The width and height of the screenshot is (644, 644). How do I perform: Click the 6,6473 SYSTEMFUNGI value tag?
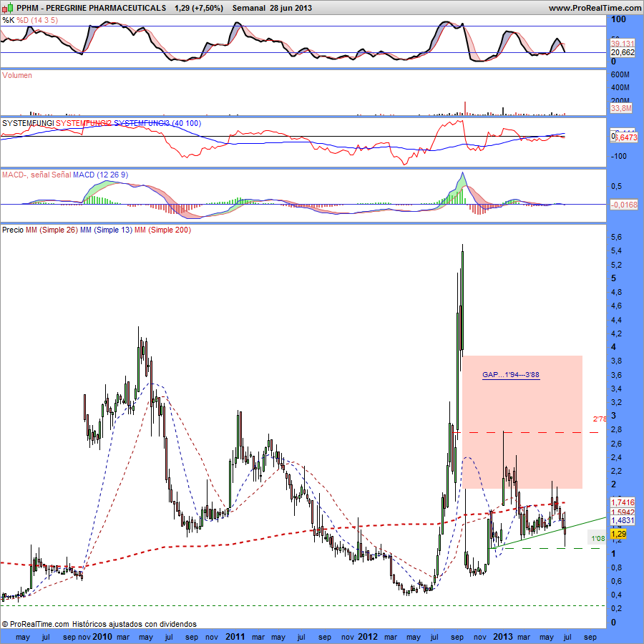625,137
